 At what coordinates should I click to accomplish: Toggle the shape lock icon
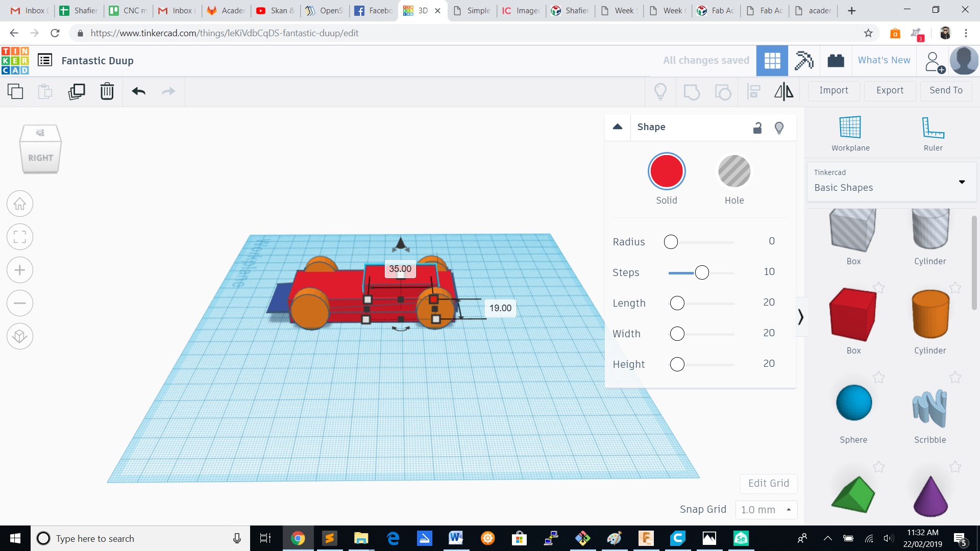(757, 128)
